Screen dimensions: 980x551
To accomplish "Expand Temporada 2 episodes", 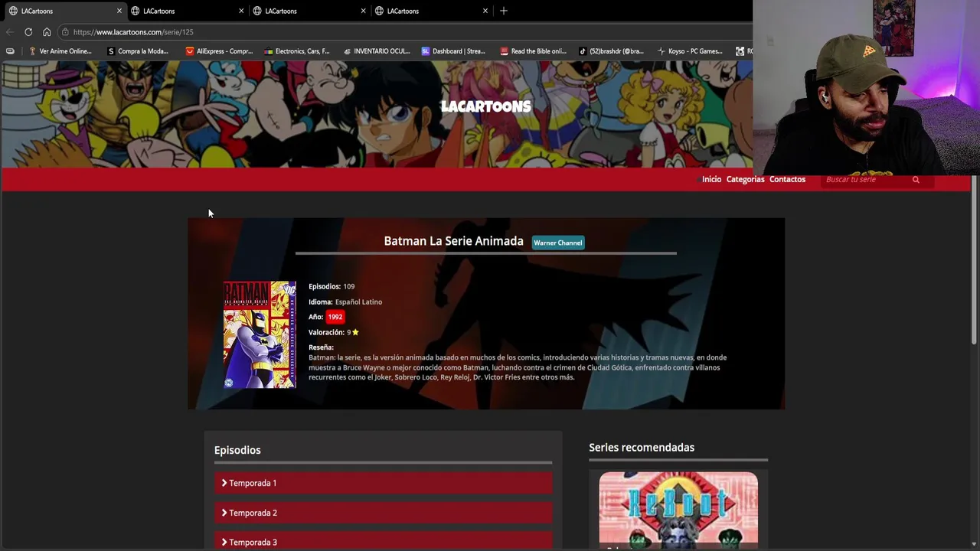I will click(383, 513).
